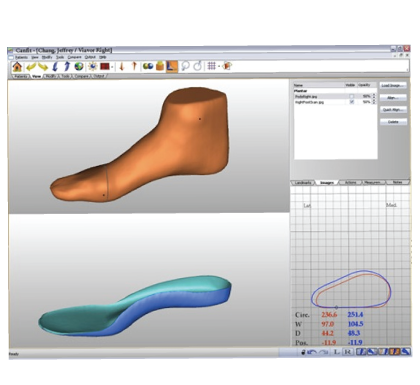
Task: Click the grid icon in the toolbar
Action: [212, 66]
